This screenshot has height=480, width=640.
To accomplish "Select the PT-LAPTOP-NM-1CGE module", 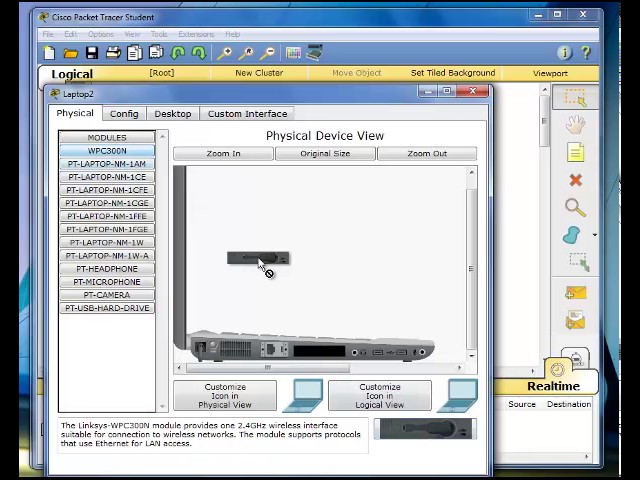I will click(x=107, y=203).
